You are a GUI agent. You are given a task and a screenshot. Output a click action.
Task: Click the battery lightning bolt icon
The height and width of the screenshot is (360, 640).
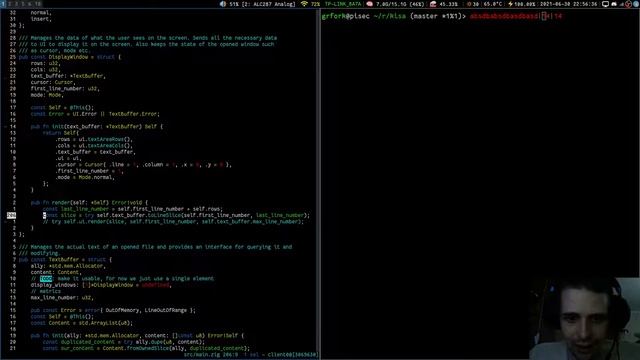[x=510, y=4]
